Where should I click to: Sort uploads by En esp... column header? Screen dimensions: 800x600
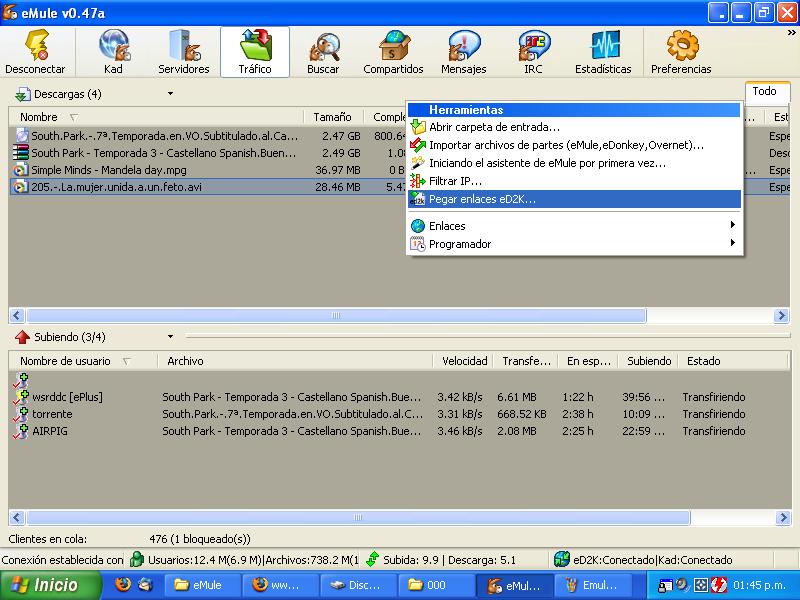[588, 361]
